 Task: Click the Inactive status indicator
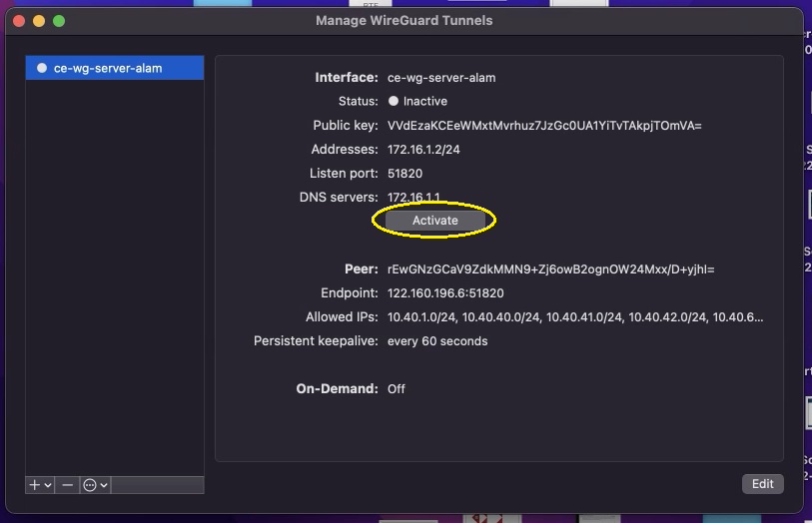click(x=394, y=101)
